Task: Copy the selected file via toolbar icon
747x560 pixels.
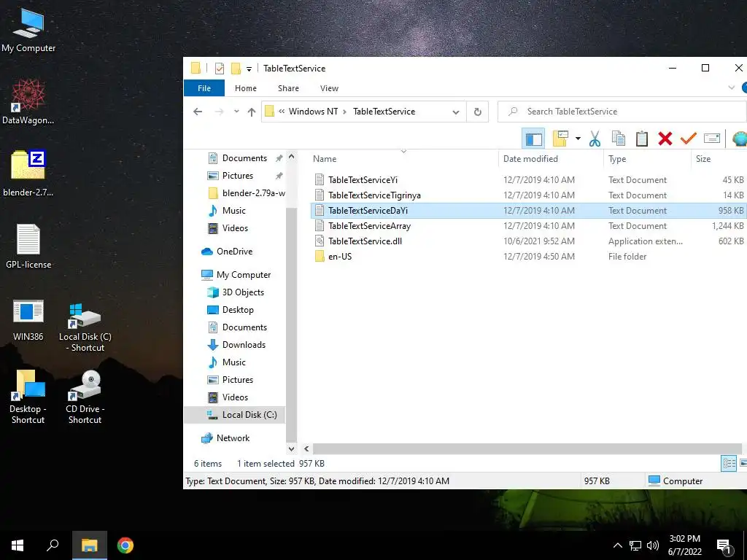Action: tap(619, 139)
